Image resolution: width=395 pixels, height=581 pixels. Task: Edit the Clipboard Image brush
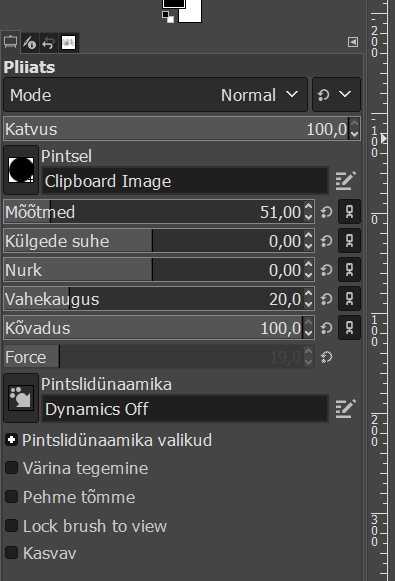click(345, 180)
